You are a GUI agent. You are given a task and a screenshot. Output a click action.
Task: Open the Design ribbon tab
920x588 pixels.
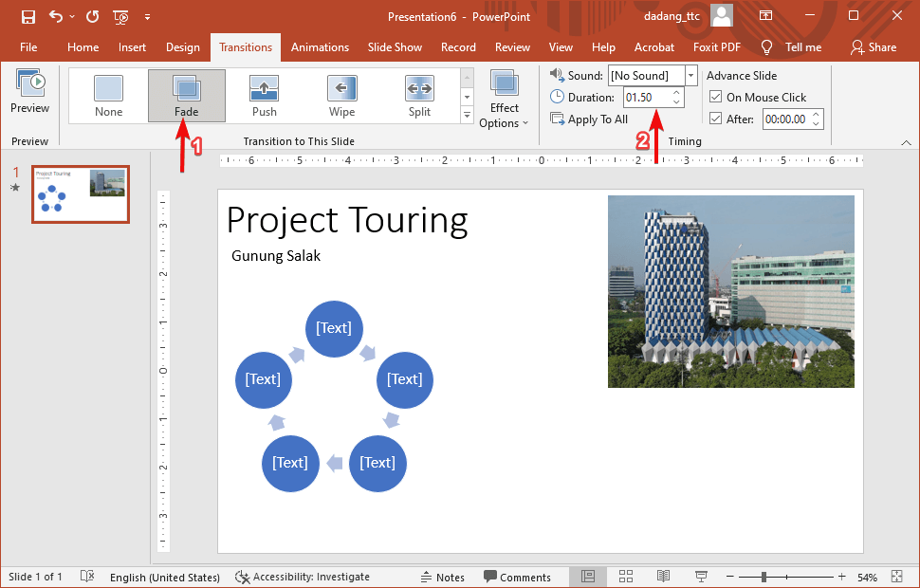point(183,46)
